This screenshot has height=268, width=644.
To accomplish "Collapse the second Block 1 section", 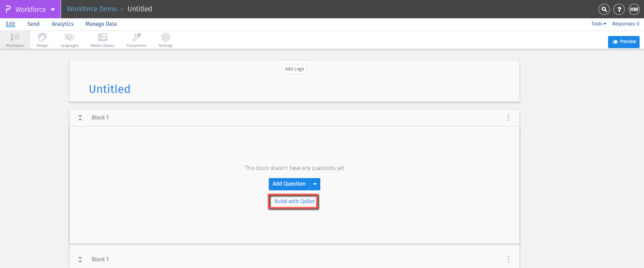I will point(80,259).
